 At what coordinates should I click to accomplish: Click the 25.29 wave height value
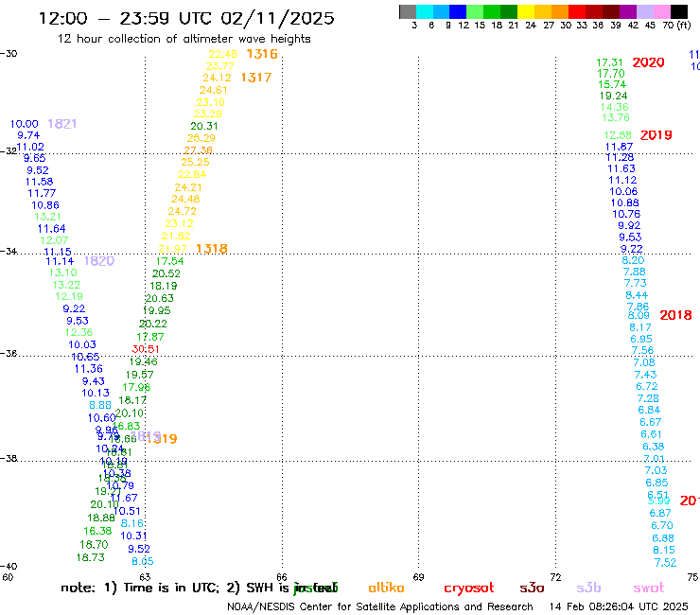click(201, 138)
